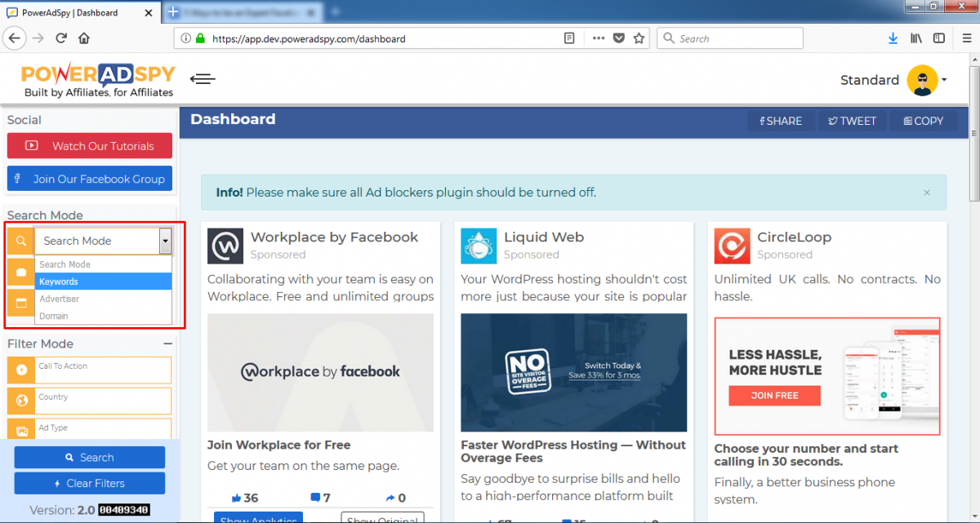Click the thumbs-up likes icon on Workplace ad
Viewport: 980px width, 523px height.
coord(237,498)
